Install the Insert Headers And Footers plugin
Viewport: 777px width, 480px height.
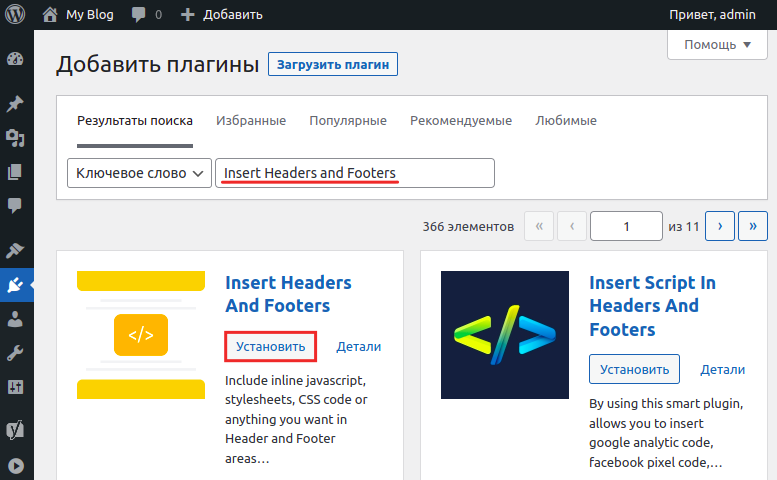(x=271, y=346)
